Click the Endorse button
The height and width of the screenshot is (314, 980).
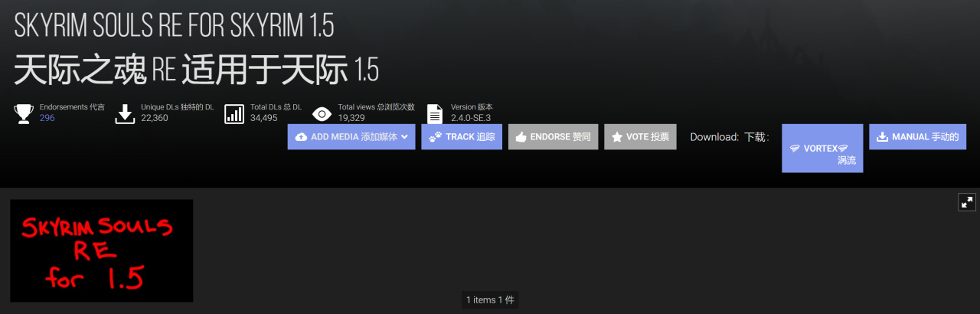pos(553,136)
